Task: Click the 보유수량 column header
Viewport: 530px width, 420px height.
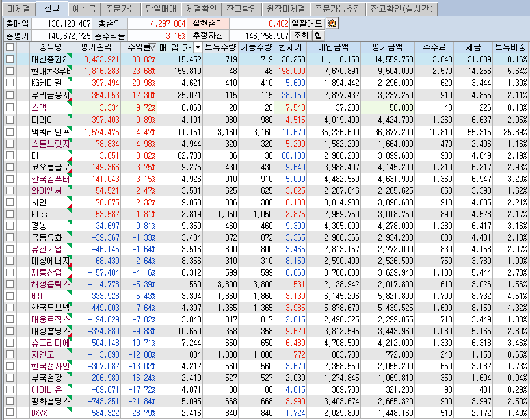Action: (220, 47)
